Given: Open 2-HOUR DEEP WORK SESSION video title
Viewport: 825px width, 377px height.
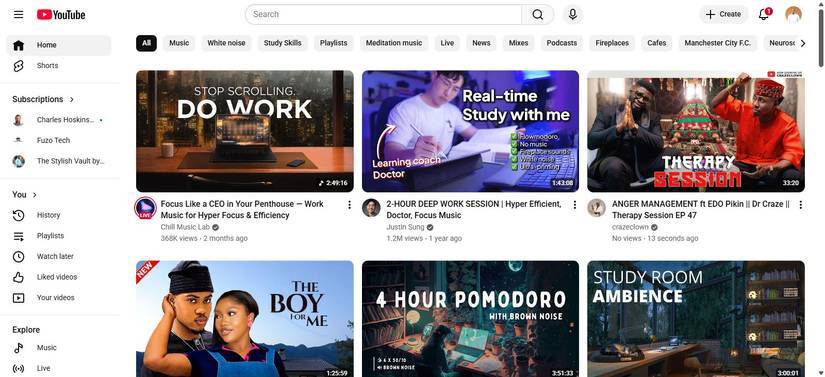Looking at the screenshot, I should coord(474,209).
